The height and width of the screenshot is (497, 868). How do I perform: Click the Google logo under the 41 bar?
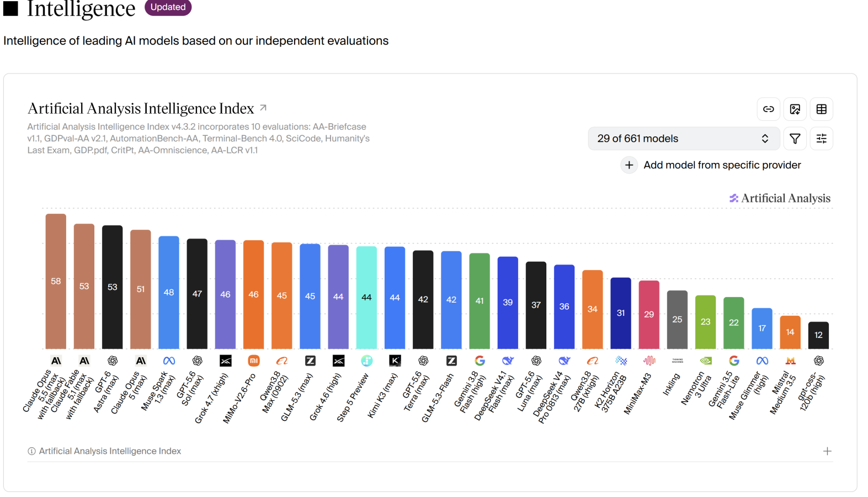pyautogui.click(x=480, y=361)
